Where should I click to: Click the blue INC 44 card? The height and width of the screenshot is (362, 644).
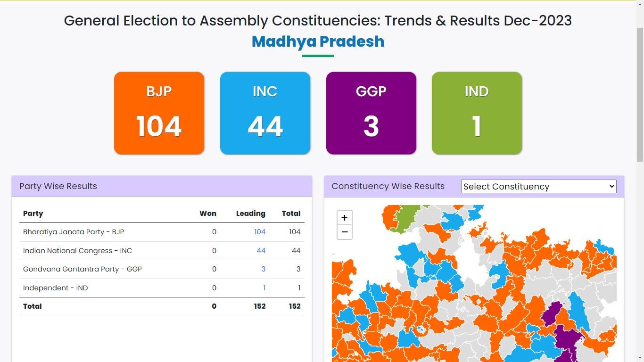[265, 113]
